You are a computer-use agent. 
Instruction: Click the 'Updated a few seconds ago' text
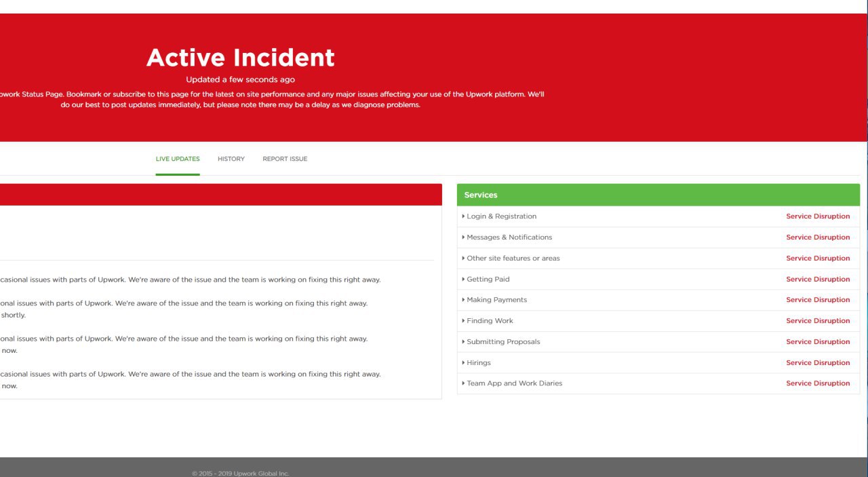click(241, 80)
